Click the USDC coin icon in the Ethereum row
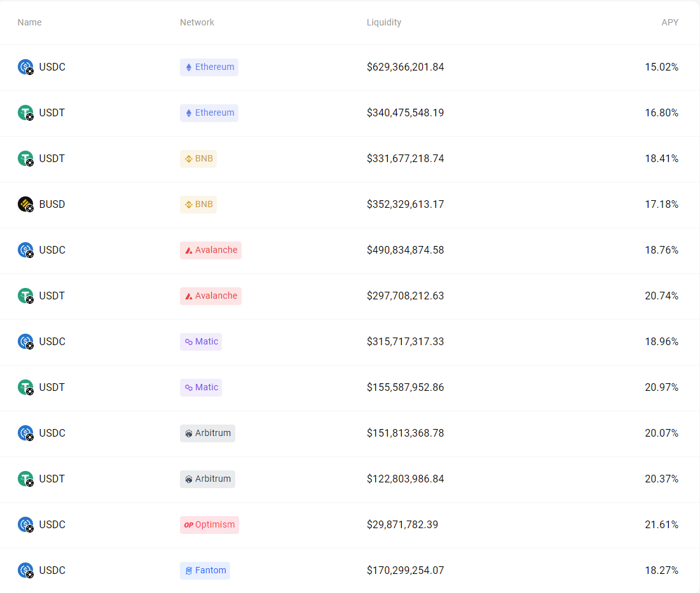700x593 pixels. [25, 67]
